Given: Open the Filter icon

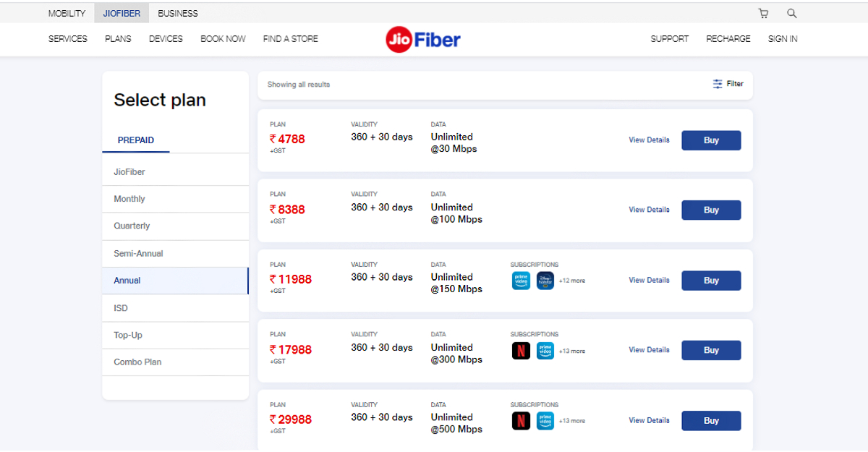Looking at the screenshot, I should [x=728, y=84].
